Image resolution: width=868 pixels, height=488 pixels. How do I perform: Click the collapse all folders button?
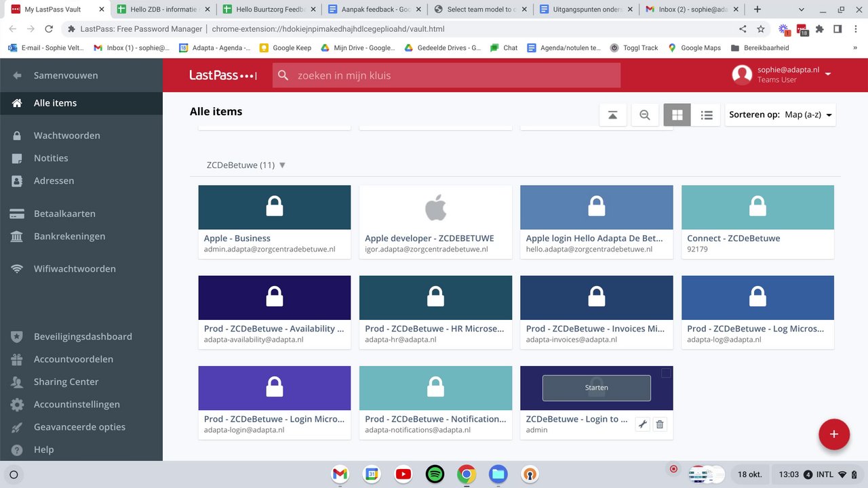tap(612, 115)
